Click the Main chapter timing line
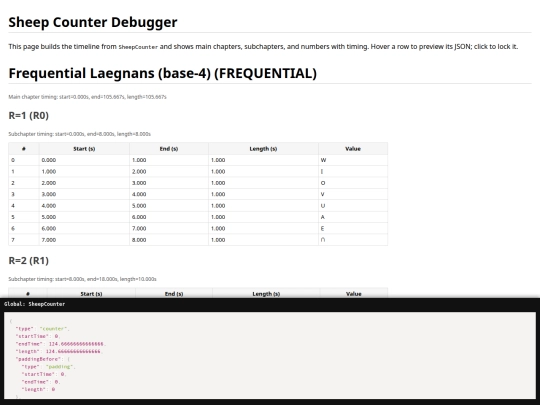This screenshot has width=540, height=405. pyautogui.click(x=87, y=97)
